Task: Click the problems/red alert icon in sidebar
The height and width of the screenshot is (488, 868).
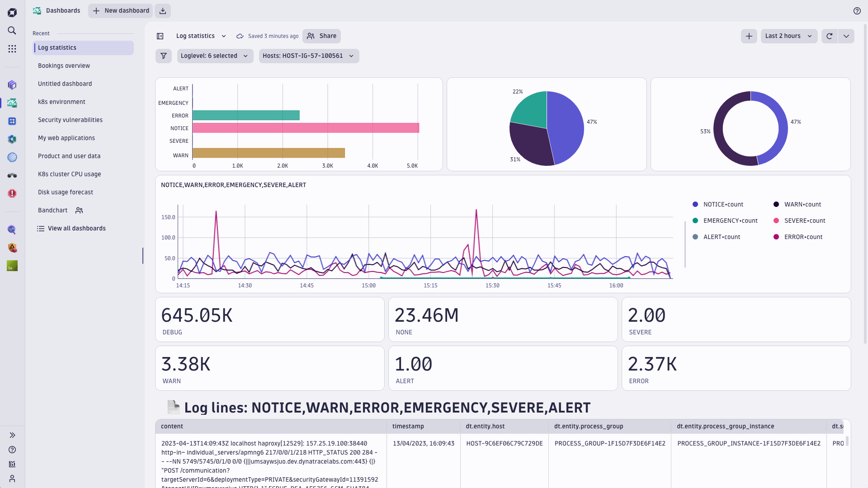Action: click(12, 193)
